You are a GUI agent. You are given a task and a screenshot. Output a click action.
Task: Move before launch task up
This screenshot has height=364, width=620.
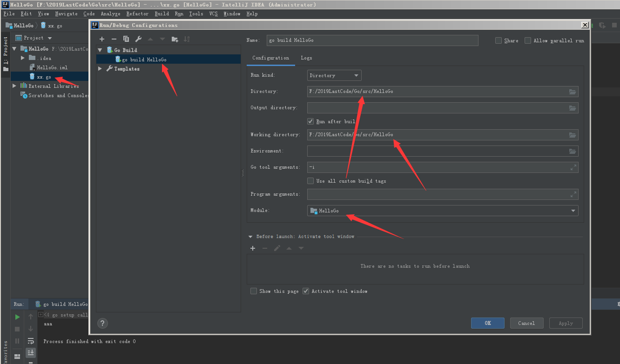289,248
